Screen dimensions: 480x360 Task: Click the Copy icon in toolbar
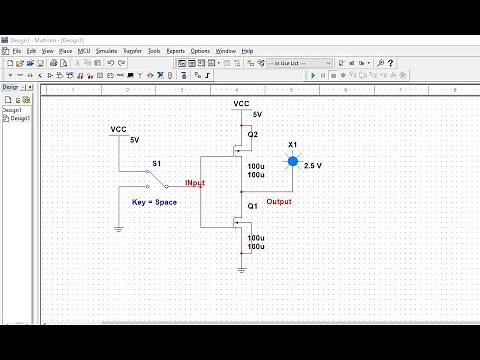pos(87,63)
